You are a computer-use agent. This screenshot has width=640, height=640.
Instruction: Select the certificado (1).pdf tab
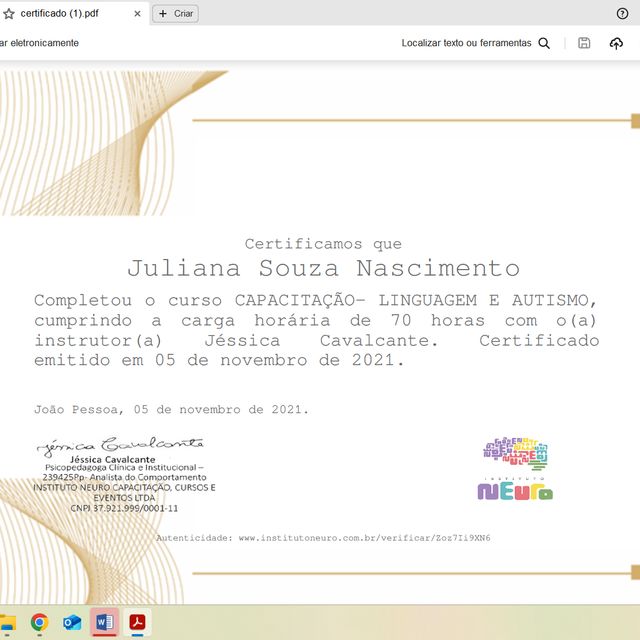(x=74, y=13)
